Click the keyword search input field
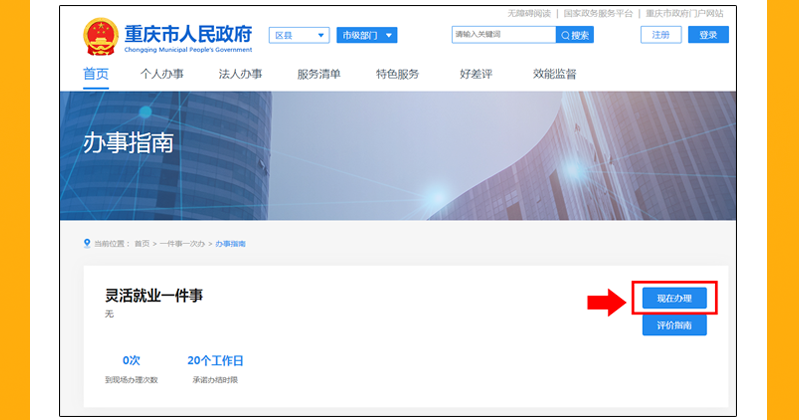 (503, 35)
